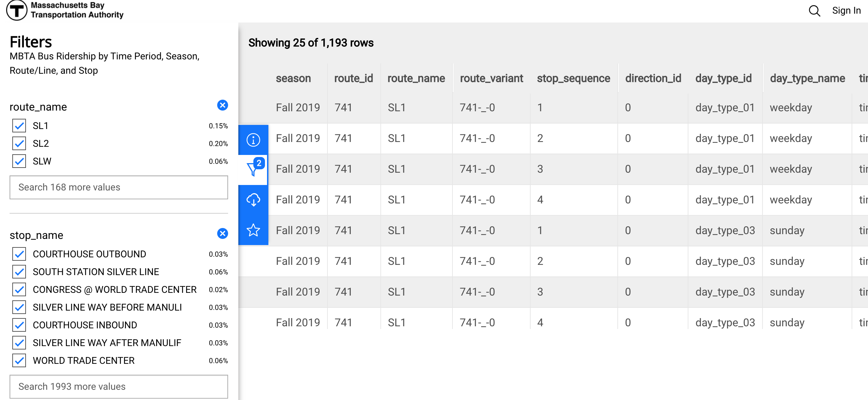Open the search magnifier icon
868x400 pixels.
coord(814,11)
